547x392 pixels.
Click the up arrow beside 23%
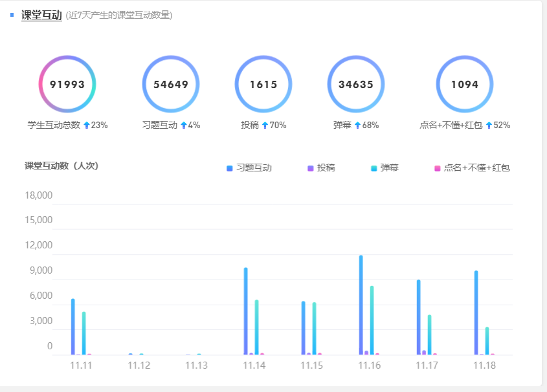86,125
